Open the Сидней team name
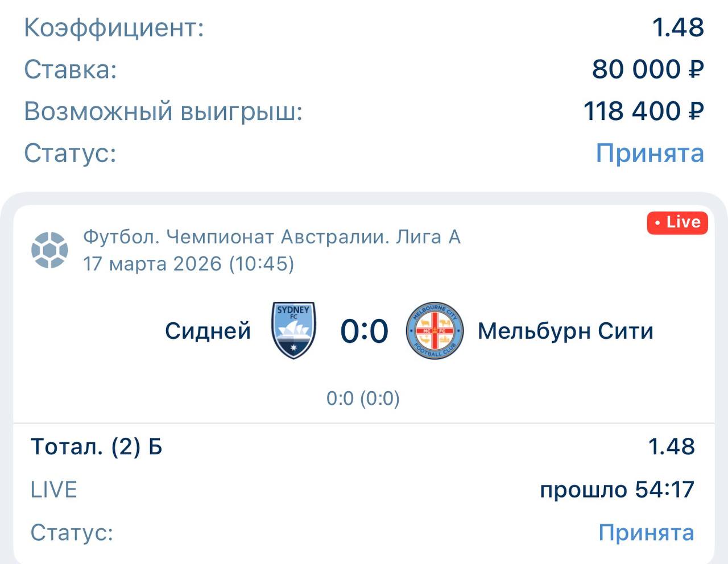This screenshot has height=564, width=728. click(x=208, y=331)
